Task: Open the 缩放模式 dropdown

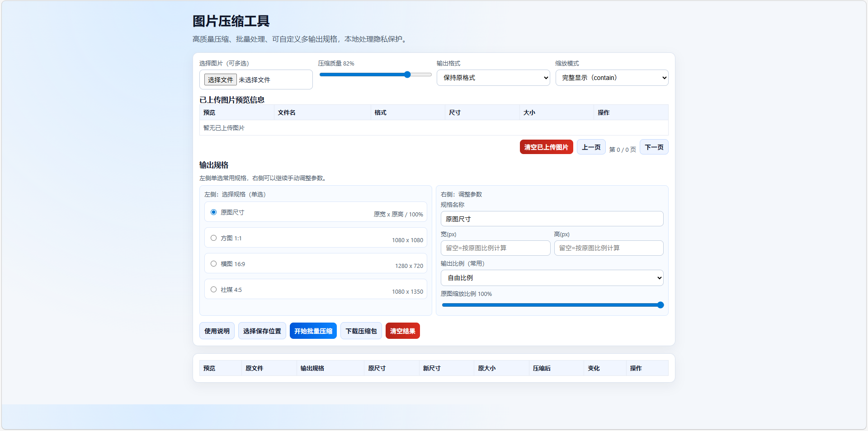Action: 612,77
